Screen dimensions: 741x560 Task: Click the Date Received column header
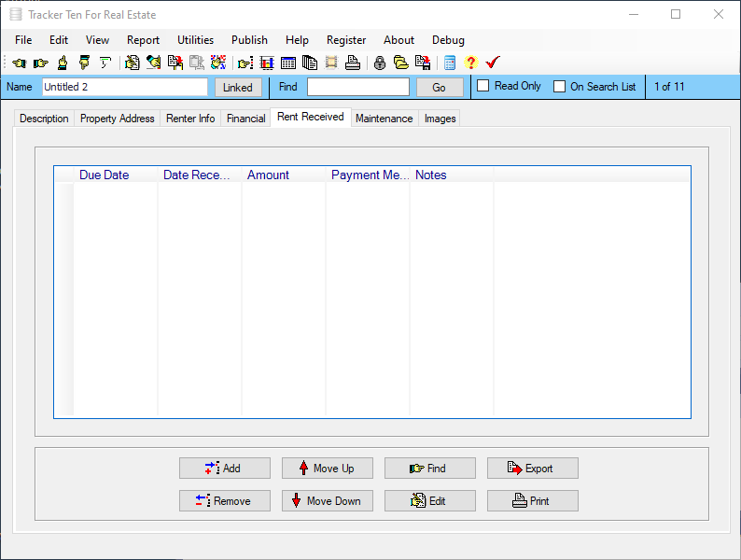click(200, 175)
